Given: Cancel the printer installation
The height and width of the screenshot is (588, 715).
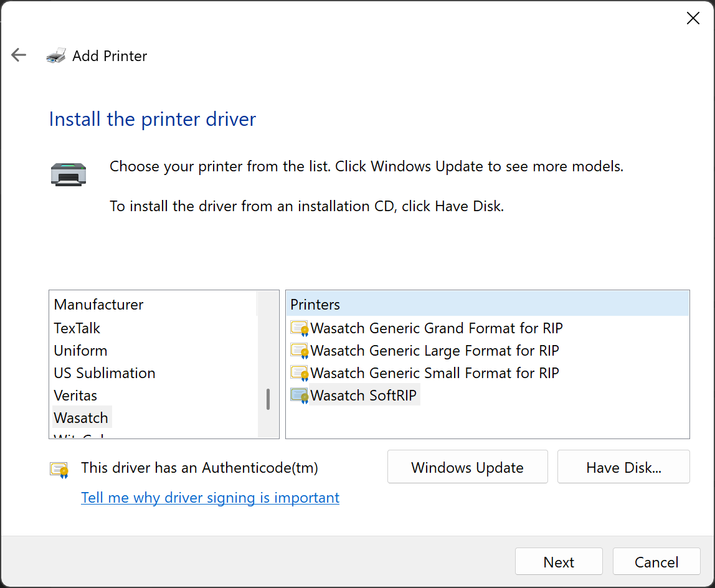Looking at the screenshot, I should (x=656, y=562).
